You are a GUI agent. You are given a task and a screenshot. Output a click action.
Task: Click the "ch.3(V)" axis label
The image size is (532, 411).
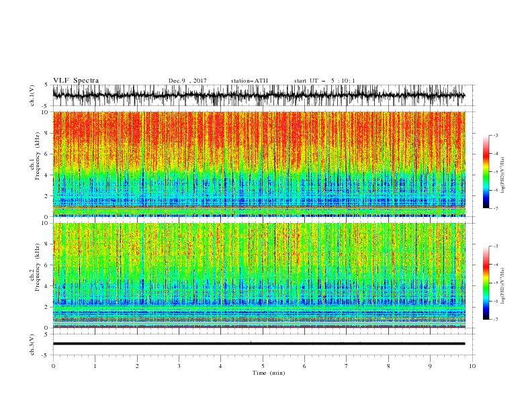[32, 345]
